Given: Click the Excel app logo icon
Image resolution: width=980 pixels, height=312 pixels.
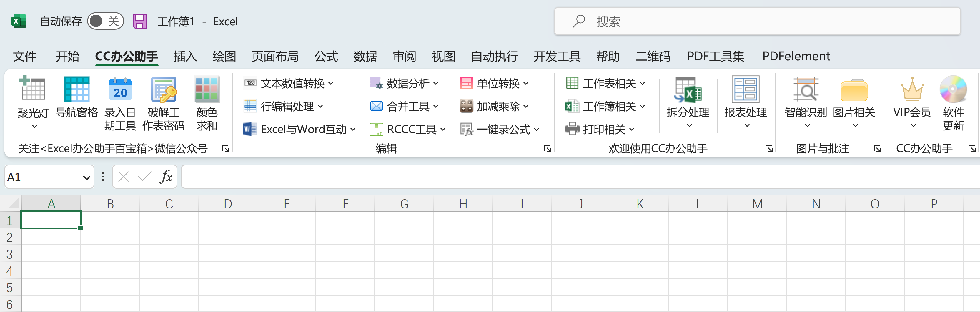Looking at the screenshot, I should (18, 21).
